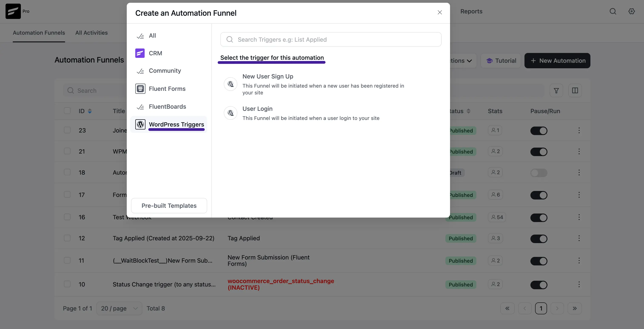Viewport: 644px width, 329px height.
Task: Click the New User Sign Up WordPress icon
Action: click(x=231, y=84)
